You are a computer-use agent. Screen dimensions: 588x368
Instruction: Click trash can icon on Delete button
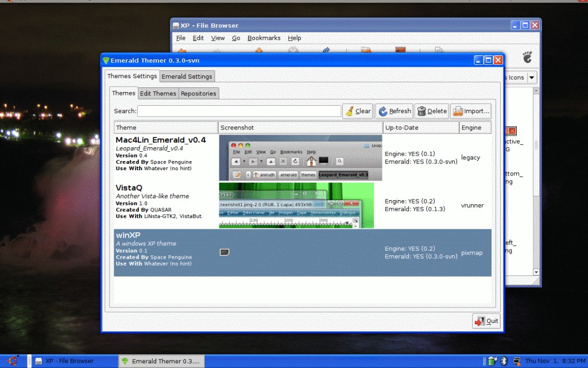pos(421,111)
